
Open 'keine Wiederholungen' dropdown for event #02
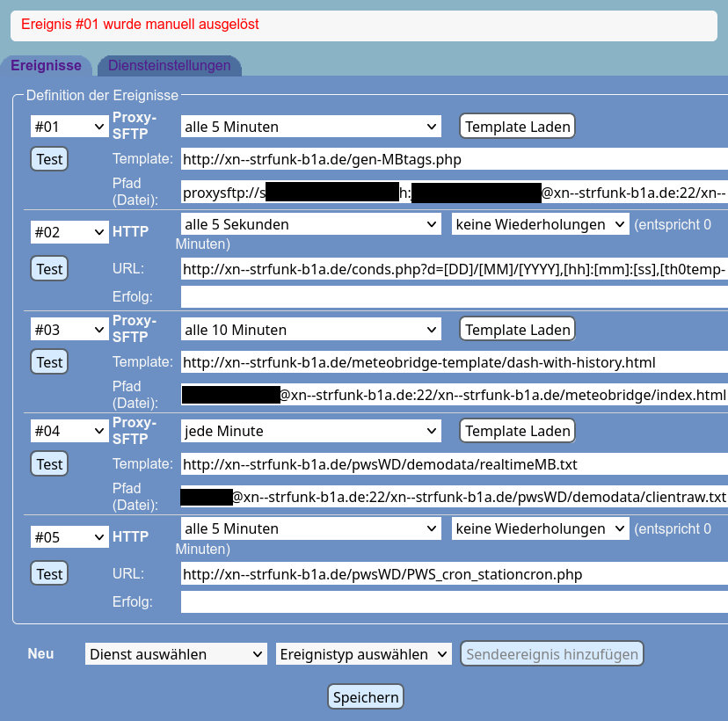coord(541,224)
